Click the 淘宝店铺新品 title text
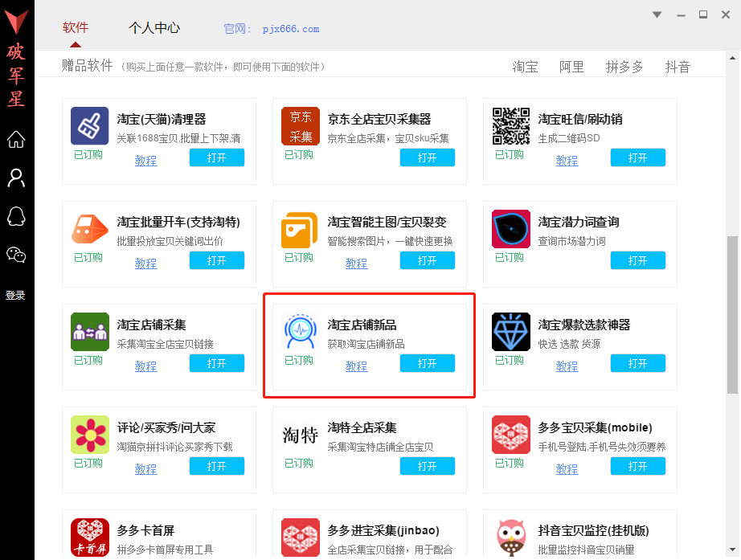This screenshot has width=741, height=560. 362,325
